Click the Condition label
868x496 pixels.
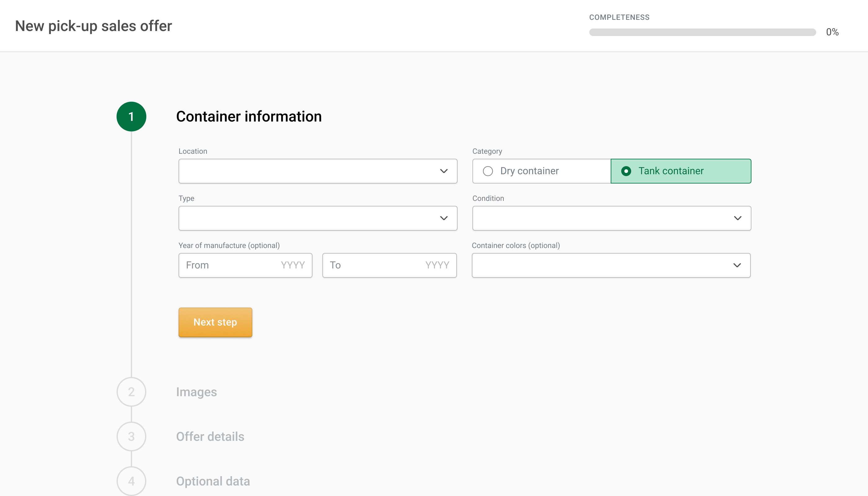coord(488,198)
